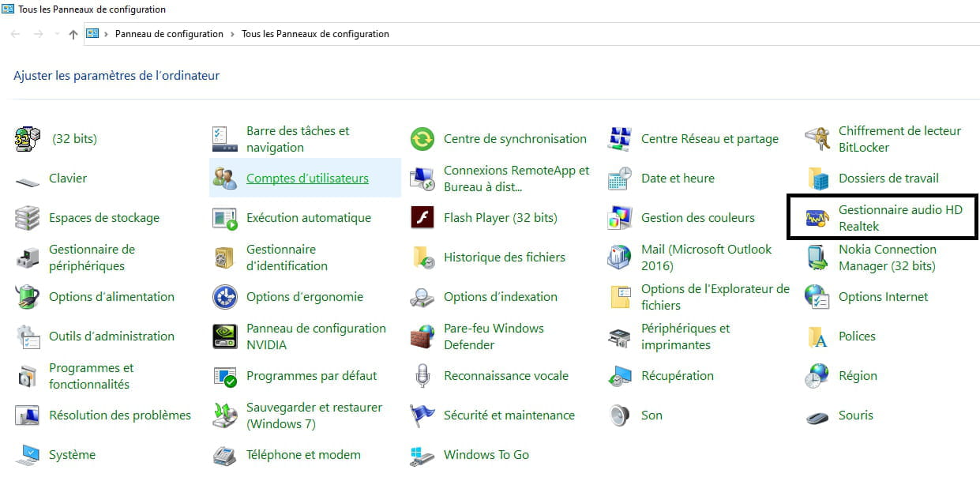Open the Centre de synchronisation green icon

coord(422,139)
